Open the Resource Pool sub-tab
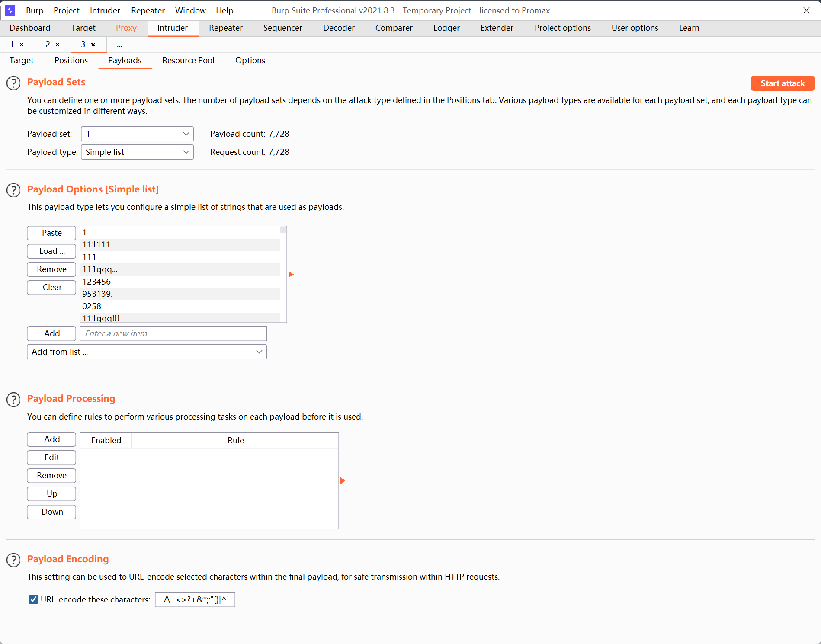The width and height of the screenshot is (821, 644). click(188, 60)
